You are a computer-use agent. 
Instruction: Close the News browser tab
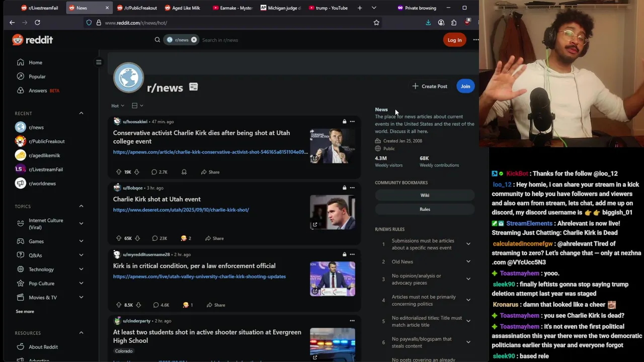(x=107, y=8)
